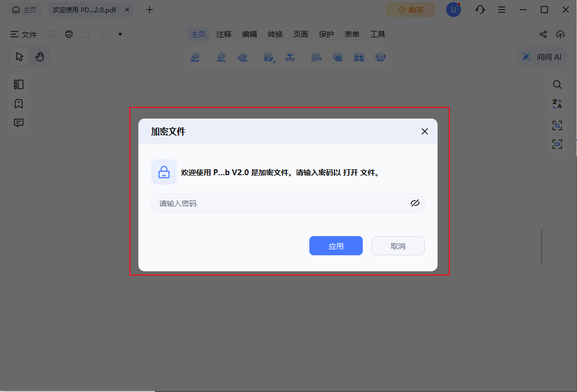Click the translate icon in the right sidebar
This screenshot has height=392, width=577.
pyautogui.click(x=557, y=104)
